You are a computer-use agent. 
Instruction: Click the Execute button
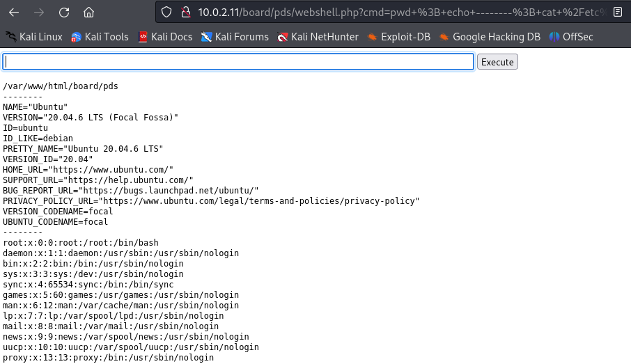point(497,62)
